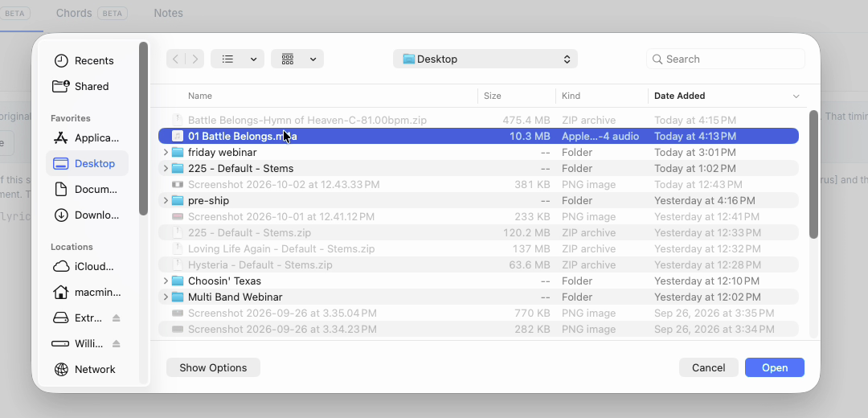Screen dimensions: 868x418
Task: Click the Choosin' Texas folder icon
Action: (x=178, y=281)
